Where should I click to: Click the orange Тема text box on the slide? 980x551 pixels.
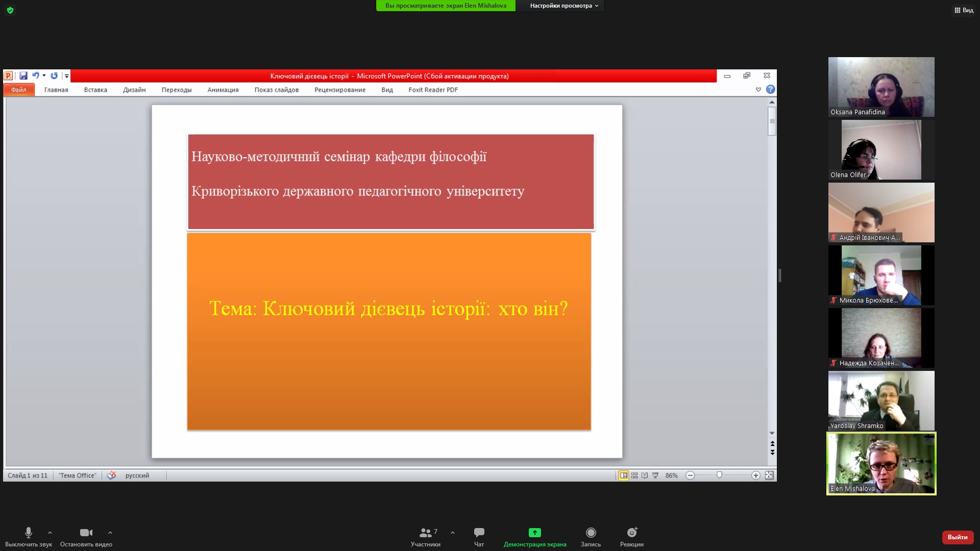pyautogui.click(x=389, y=332)
